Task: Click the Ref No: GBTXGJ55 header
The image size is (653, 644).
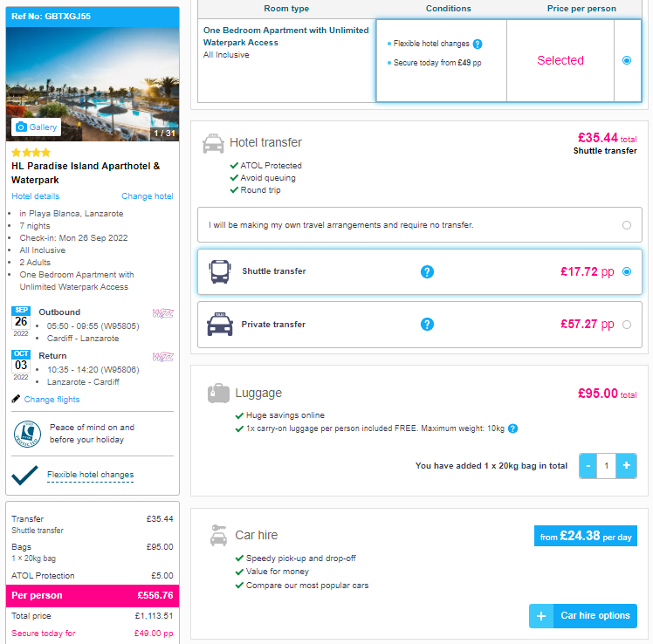Action: (93, 17)
